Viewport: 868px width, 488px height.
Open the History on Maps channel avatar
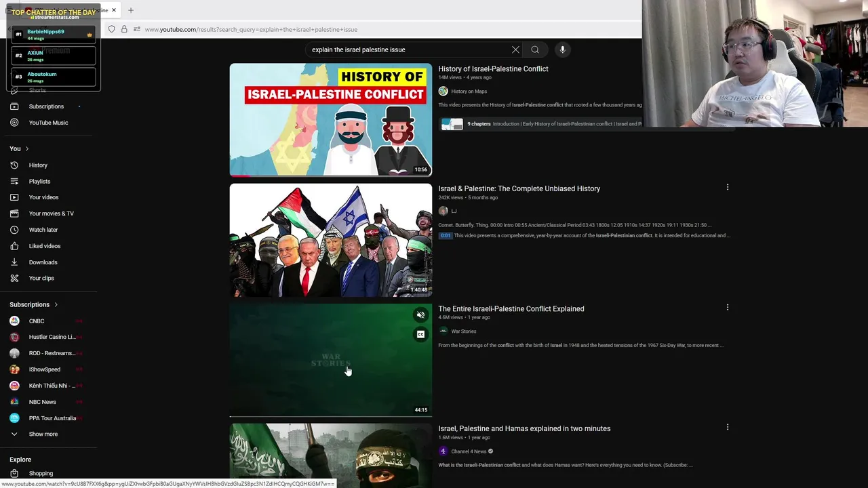(x=443, y=91)
